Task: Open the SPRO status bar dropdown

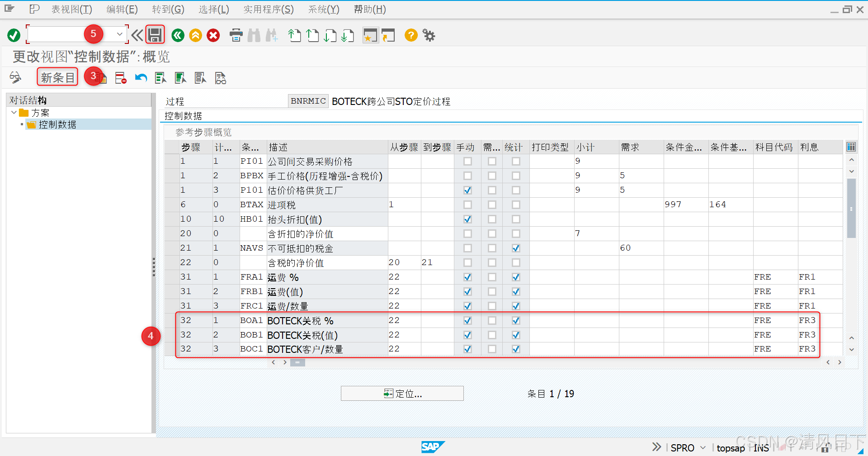Action: point(703,448)
